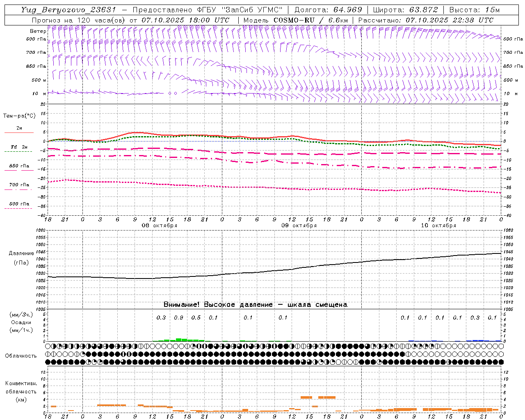Click the '10 октября' date label

pos(438,226)
